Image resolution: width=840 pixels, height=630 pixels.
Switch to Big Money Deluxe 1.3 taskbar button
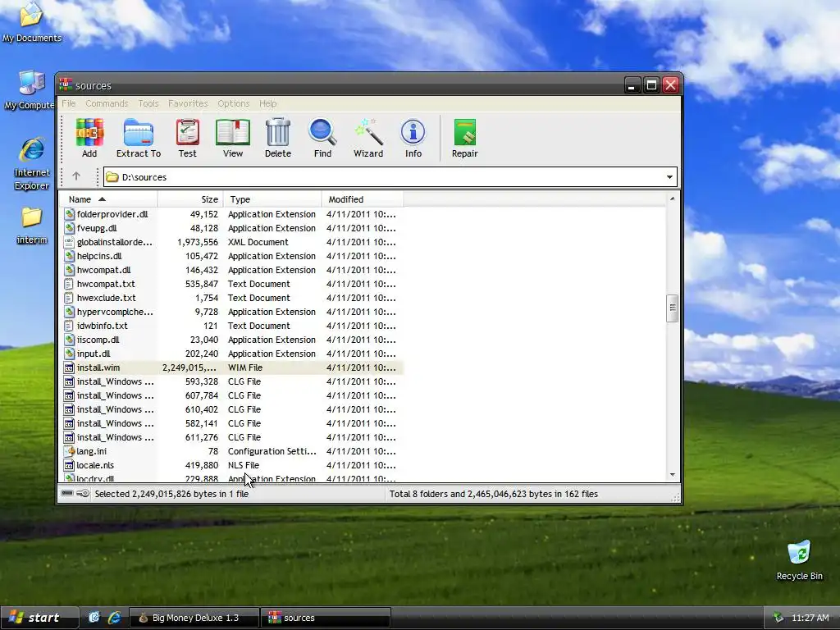[x=194, y=618]
